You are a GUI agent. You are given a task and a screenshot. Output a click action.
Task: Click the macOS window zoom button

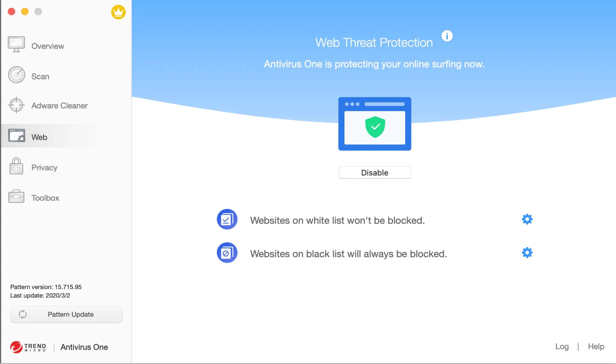click(38, 11)
